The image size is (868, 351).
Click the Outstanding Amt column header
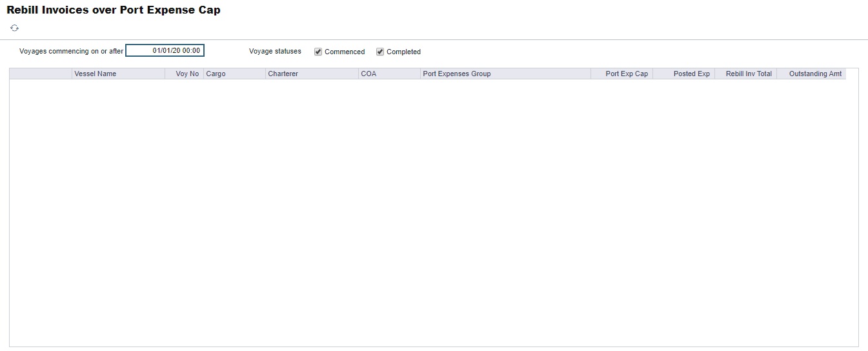(x=812, y=74)
